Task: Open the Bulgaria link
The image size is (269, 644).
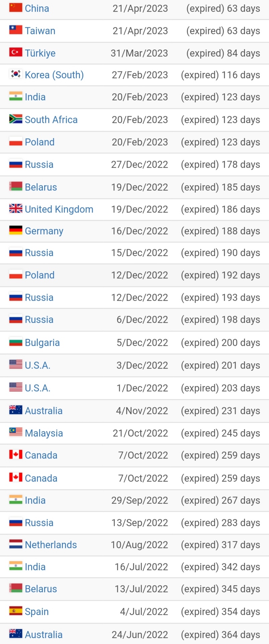Action: pyautogui.click(x=42, y=343)
